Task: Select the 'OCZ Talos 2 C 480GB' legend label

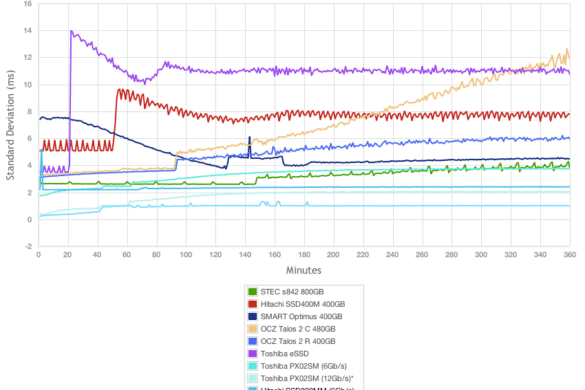Action: tap(298, 329)
